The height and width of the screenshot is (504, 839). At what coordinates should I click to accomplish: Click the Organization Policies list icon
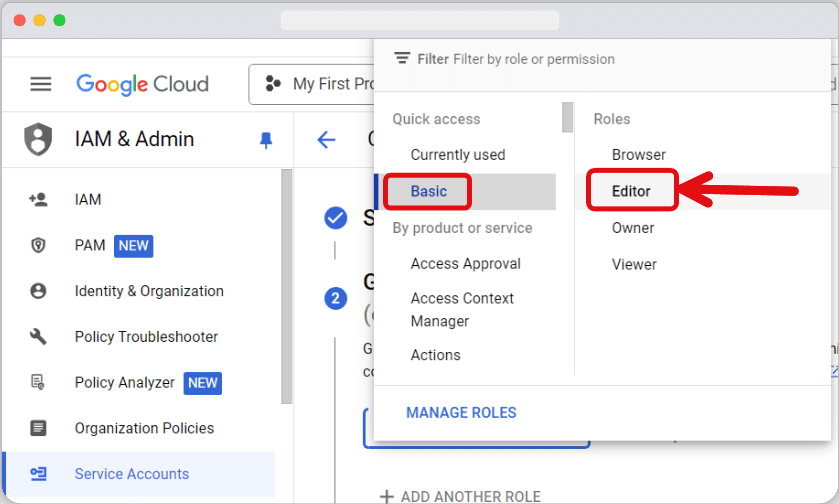[x=38, y=428]
